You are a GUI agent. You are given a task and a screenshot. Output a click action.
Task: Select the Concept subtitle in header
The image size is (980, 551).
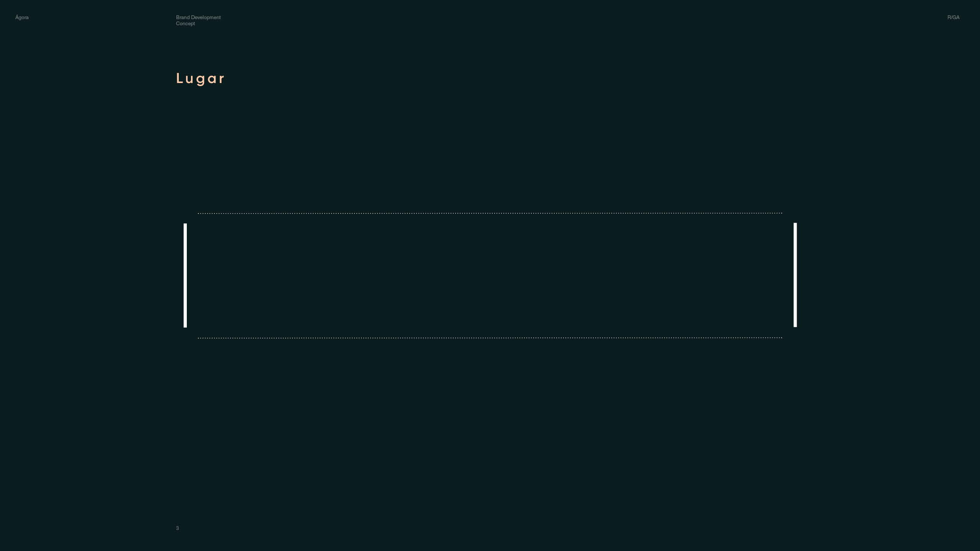pos(185,24)
